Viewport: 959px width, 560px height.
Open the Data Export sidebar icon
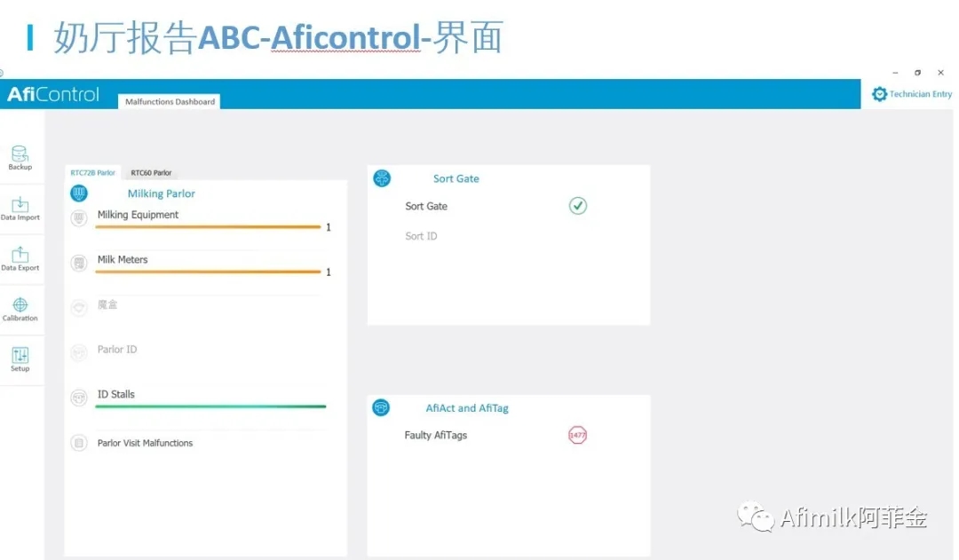coord(20,255)
